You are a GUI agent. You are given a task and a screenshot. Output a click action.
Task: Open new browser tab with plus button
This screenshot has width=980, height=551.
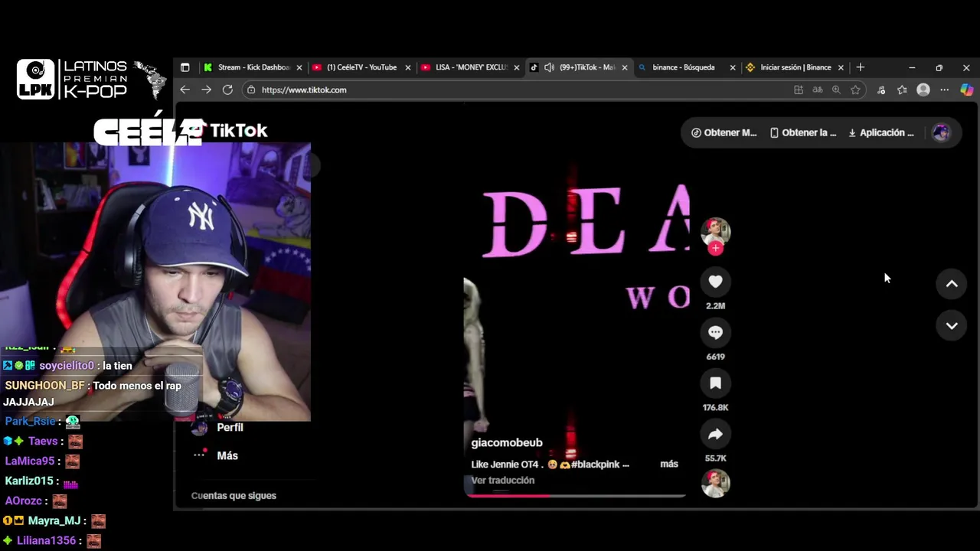tap(860, 67)
